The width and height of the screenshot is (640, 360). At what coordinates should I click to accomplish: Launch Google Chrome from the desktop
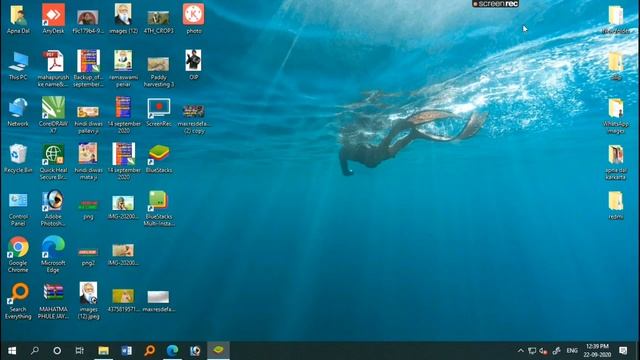pyautogui.click(x=18, y=254)
